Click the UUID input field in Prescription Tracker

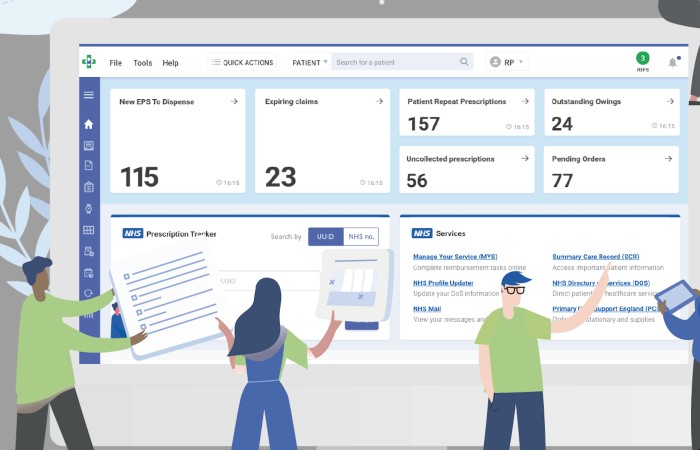[268, 281]
